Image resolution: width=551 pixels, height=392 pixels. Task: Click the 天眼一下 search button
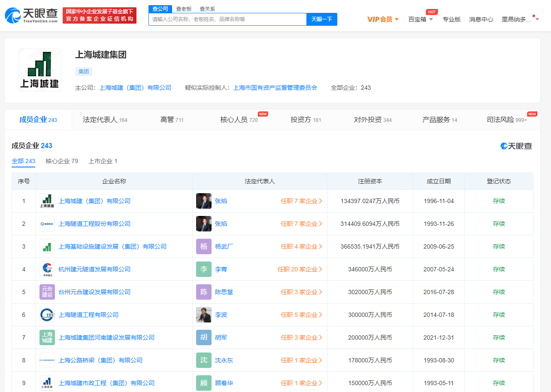point(321,19)
